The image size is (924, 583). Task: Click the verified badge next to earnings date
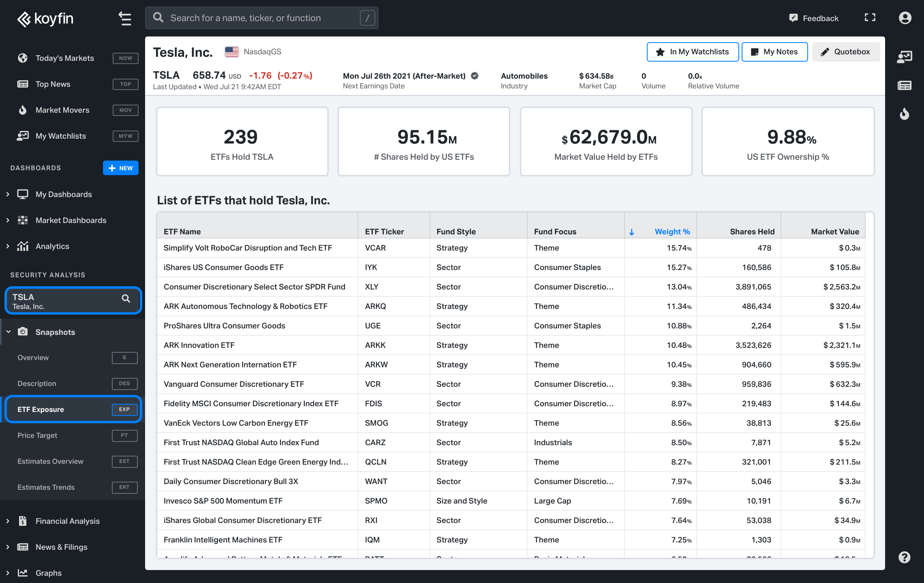pyautogui.click(x=475, y=76)
